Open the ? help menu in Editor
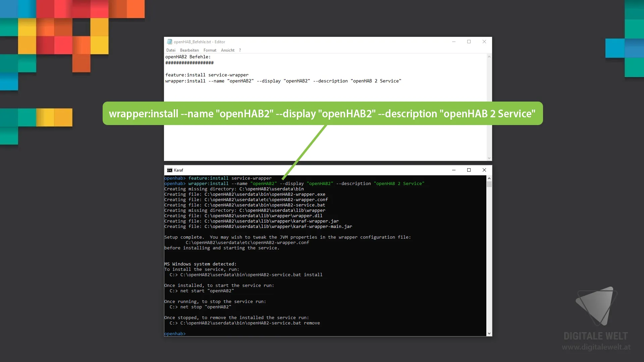Viewport: 644px width, 362px height. point(240,50)
